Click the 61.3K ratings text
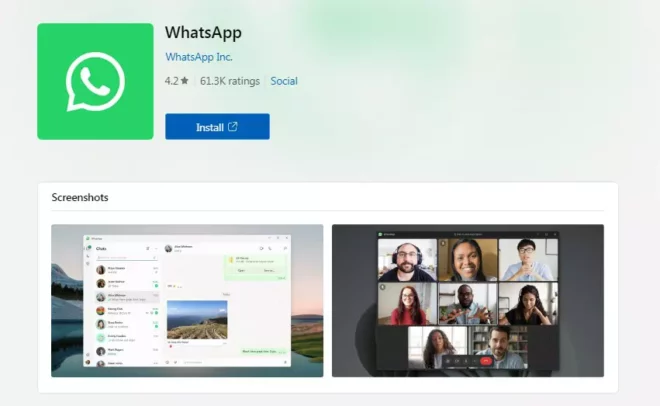Screen dimensions: 660x406 point(230,81)
